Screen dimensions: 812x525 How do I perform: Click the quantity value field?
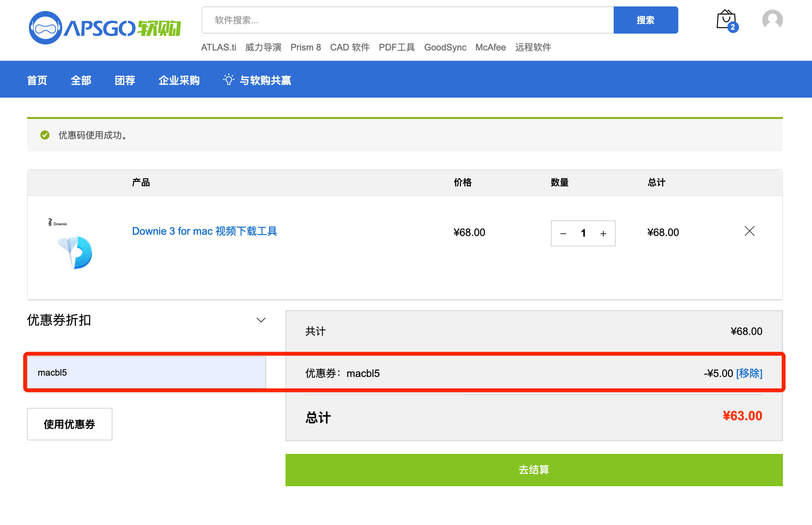583,233
